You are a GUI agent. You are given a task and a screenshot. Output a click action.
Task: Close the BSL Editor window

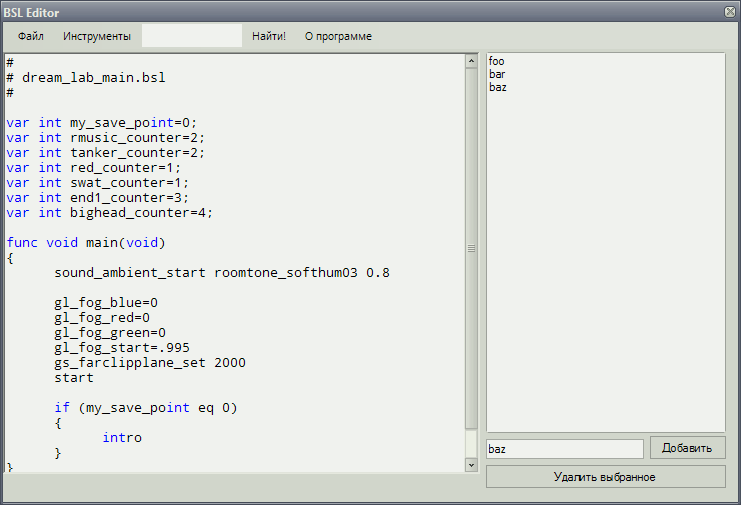[x=730, y=12]
